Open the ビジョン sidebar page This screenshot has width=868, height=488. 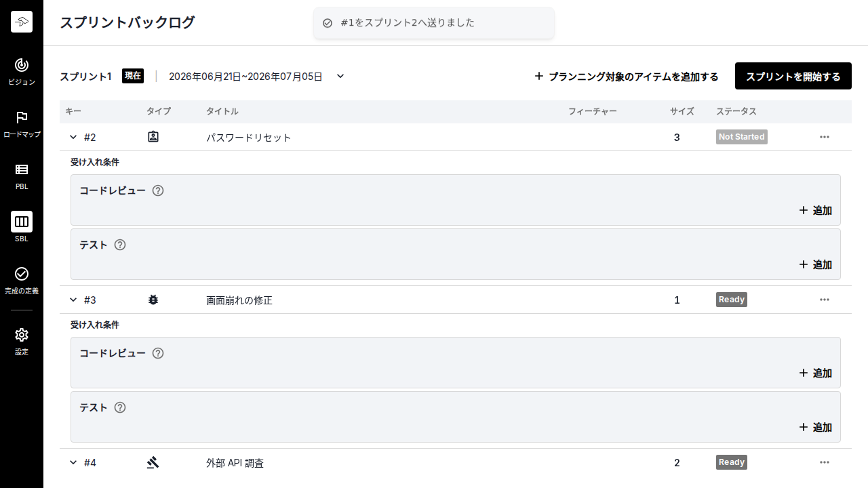pyautogui.click(x=22, y=71)
